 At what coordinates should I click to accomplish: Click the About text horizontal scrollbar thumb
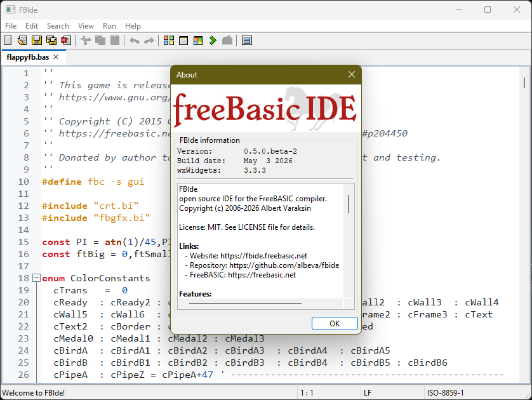(x=245, y=303)
